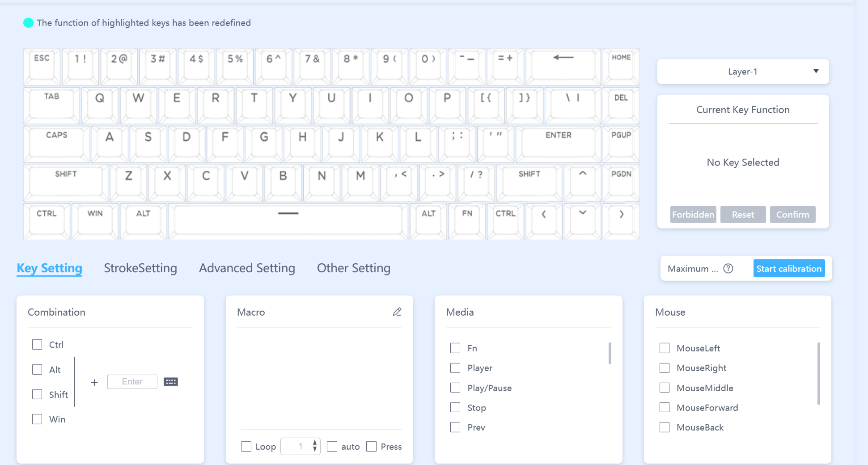The width and height of the screenshot is (868, 465).
Task: Click the up arrow key
Action: pos(583,183)
